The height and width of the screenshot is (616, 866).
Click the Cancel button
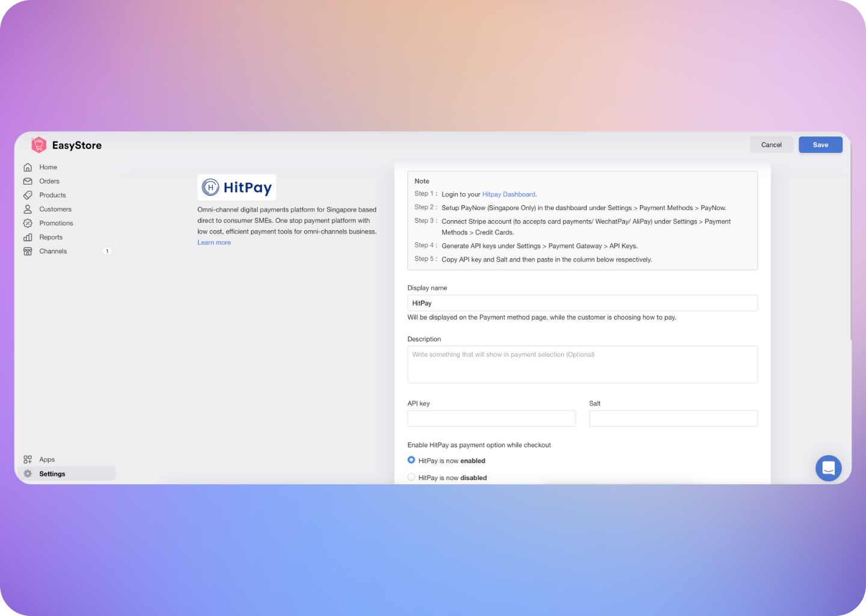click(772, 145)
